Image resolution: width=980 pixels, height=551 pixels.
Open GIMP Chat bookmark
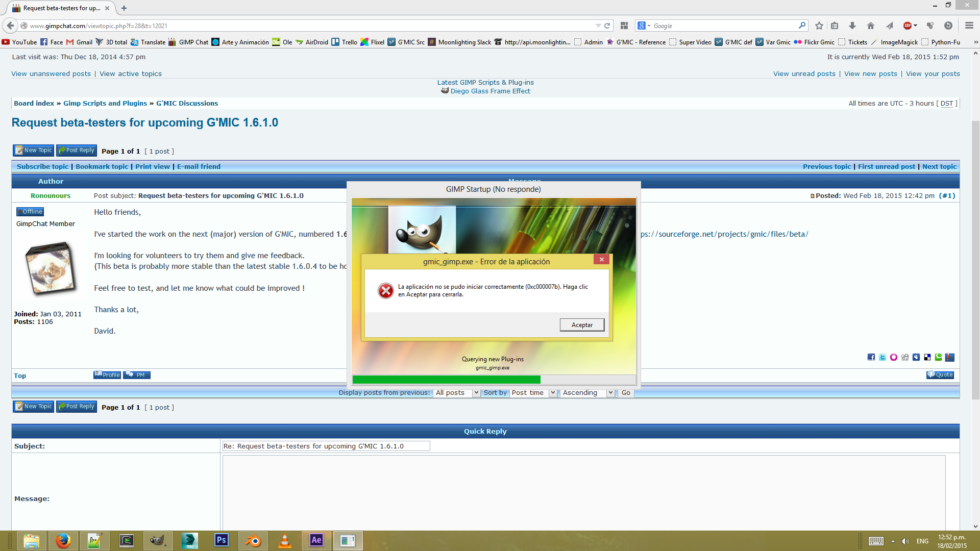coord(188,42)
